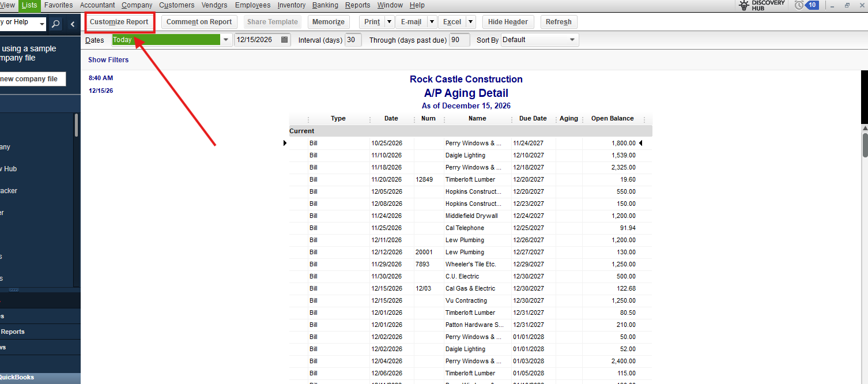Click the Through (days past due) field
This screenshot has width=868, height=384.
pos(459,40)
